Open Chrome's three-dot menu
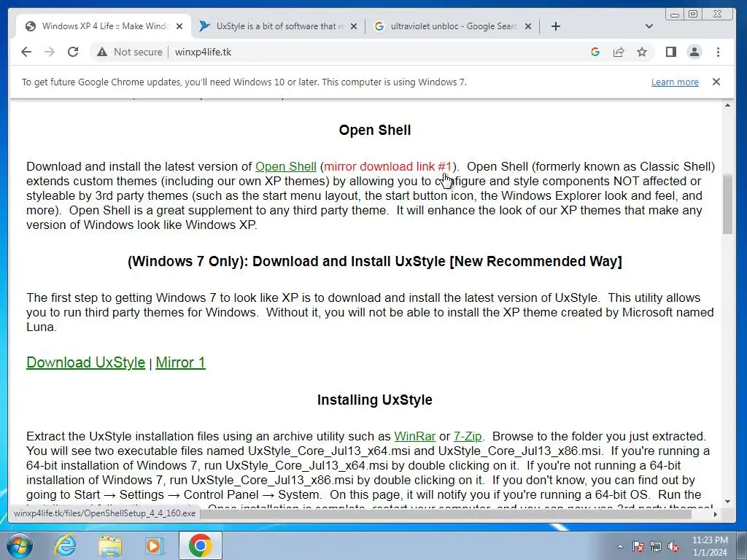Image resolution: width=747 pixels, height=560 pixels. pyautogui.click(x=718, y=52)
